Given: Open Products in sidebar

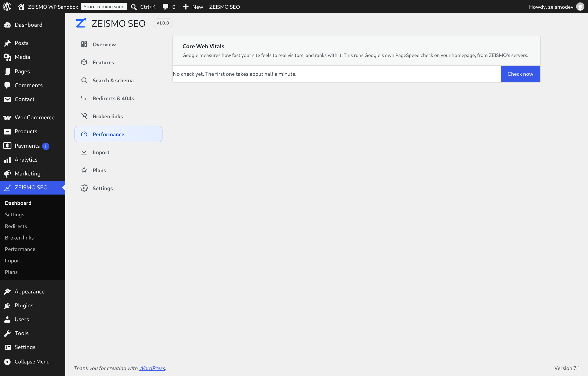Looking at the screenshot, I should click(x=33, y=131).
